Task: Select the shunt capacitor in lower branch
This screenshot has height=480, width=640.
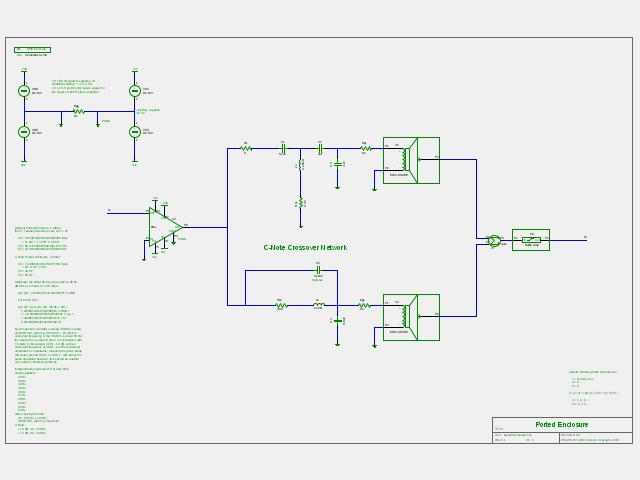Action: tap(338, 321)
